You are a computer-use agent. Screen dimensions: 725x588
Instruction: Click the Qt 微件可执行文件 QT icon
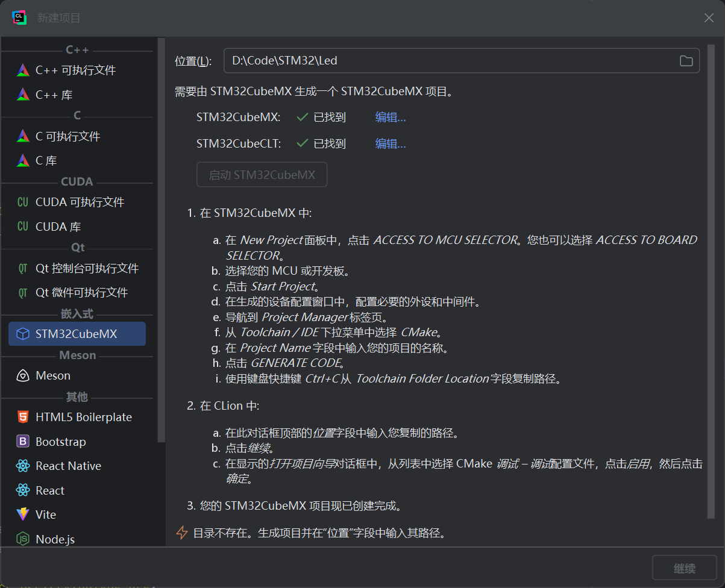coord(23,292)
